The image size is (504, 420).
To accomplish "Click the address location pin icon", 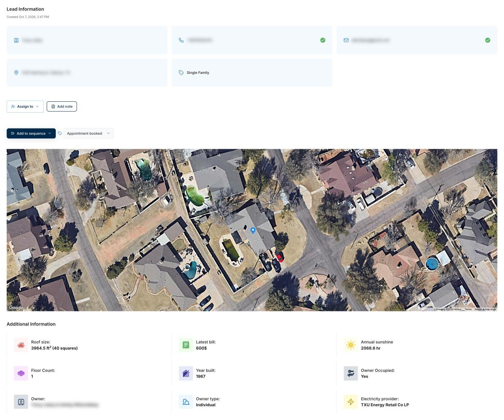I will pyautogui.click(x=16, y=72).
